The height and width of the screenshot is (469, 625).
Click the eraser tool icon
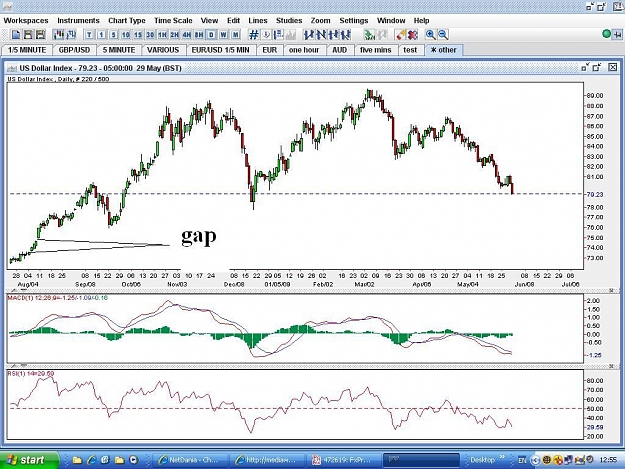tap(400, 35)
